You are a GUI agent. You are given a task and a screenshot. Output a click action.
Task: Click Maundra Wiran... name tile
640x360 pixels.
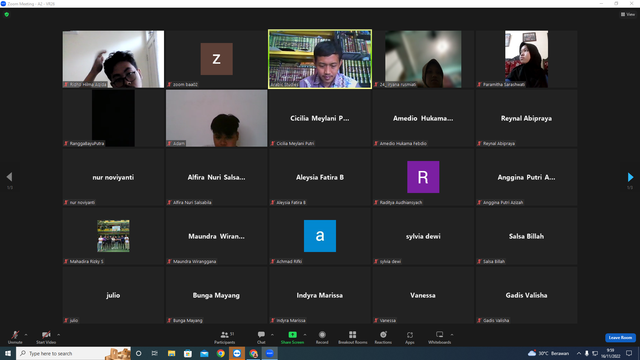click(x=217, y=236)
